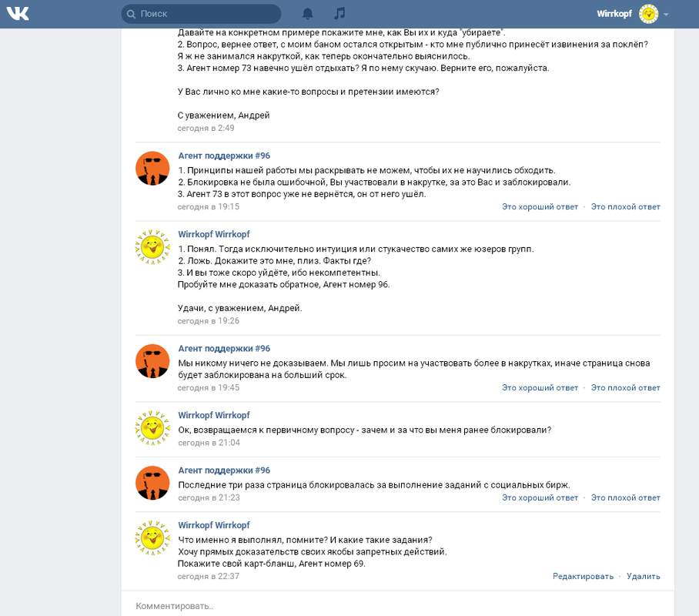Open Wirrkopf Wirrkopf name on 22:37 message
The height and width of the screenshot is (616, 699).
(x=214, y=525)
